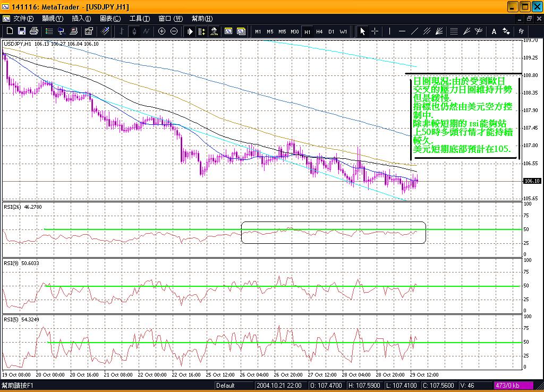Switch chart to bar chart
Image resolution: width=544 pixels, height=392 pixels.
coord(122,31)
